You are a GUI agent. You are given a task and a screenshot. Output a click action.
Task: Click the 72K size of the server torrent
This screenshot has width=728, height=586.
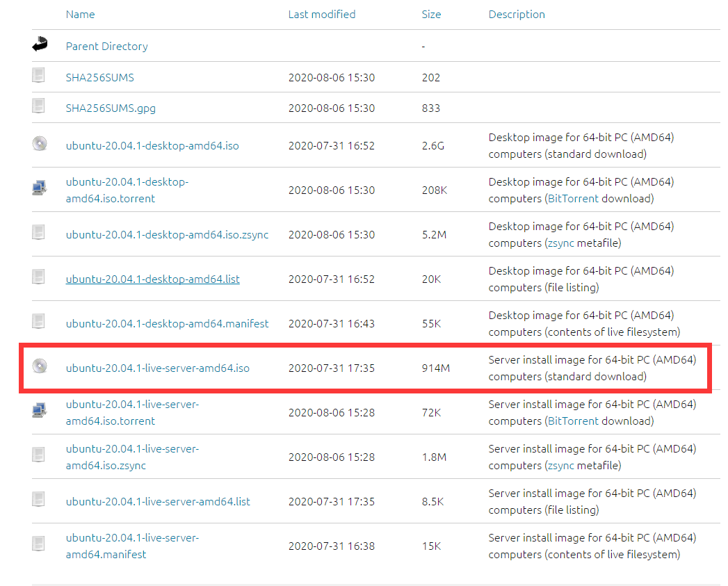click(x=431, y=413)
